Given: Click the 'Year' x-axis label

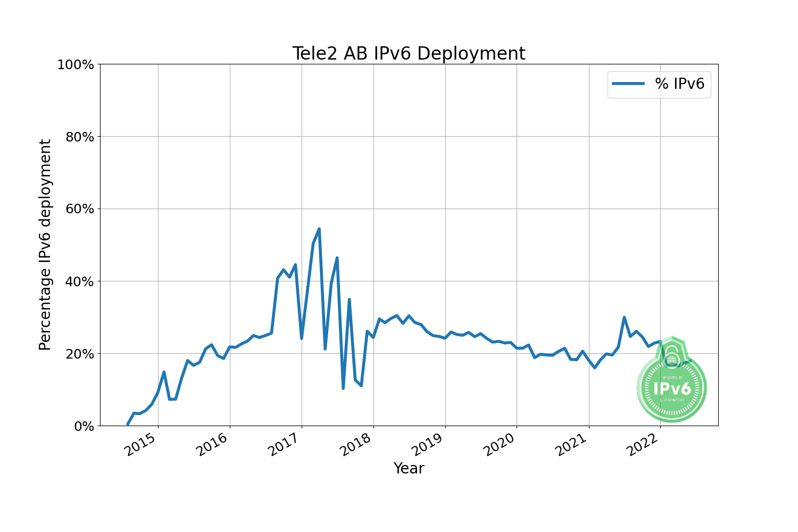Looking at the screenshot, I should click(x=409, y=469).
